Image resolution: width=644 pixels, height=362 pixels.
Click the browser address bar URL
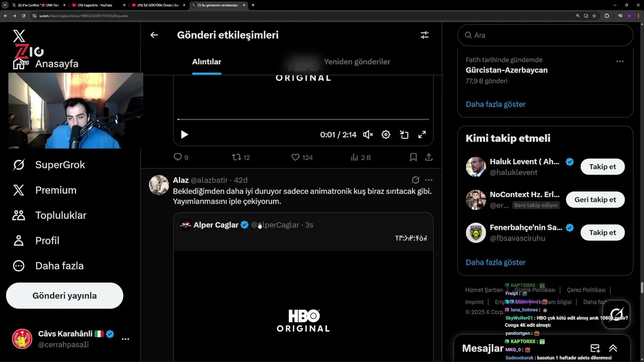pos(84,16)
